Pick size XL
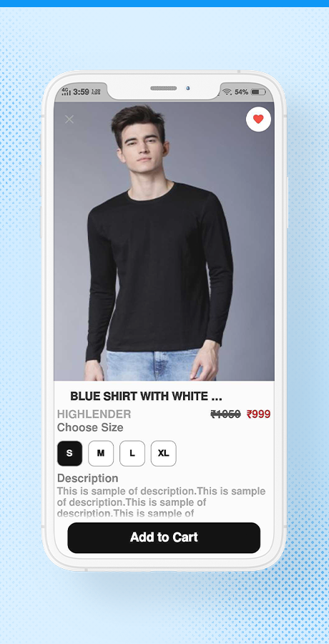Screen dimensions: 329x644 click(164, 454)
